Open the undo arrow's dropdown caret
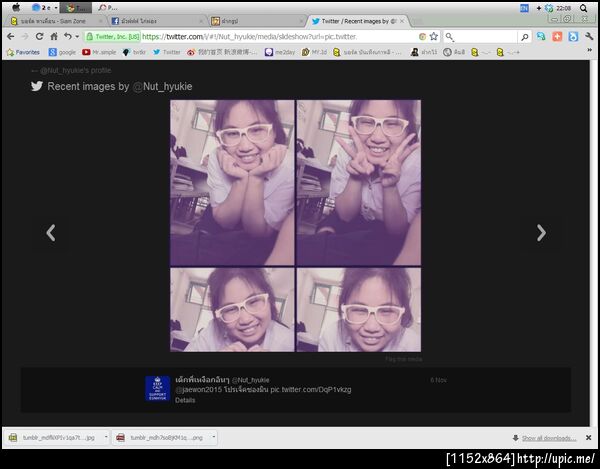This screenshot has width=600, height=469. point(77,37)
